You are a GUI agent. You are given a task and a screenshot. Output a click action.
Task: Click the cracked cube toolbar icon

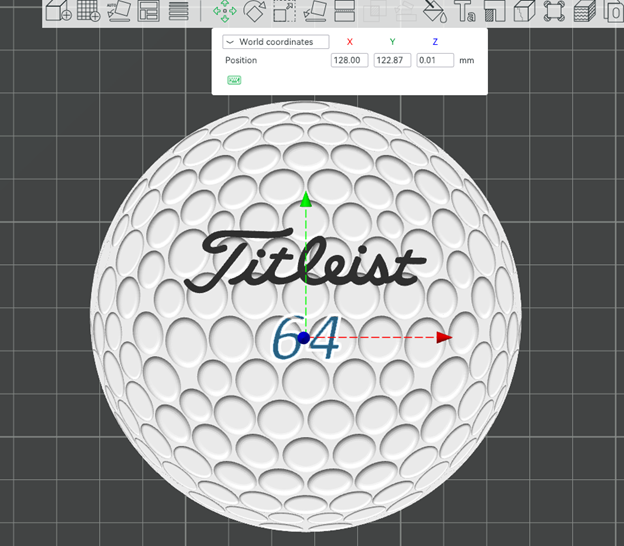[x=525, y=11]
